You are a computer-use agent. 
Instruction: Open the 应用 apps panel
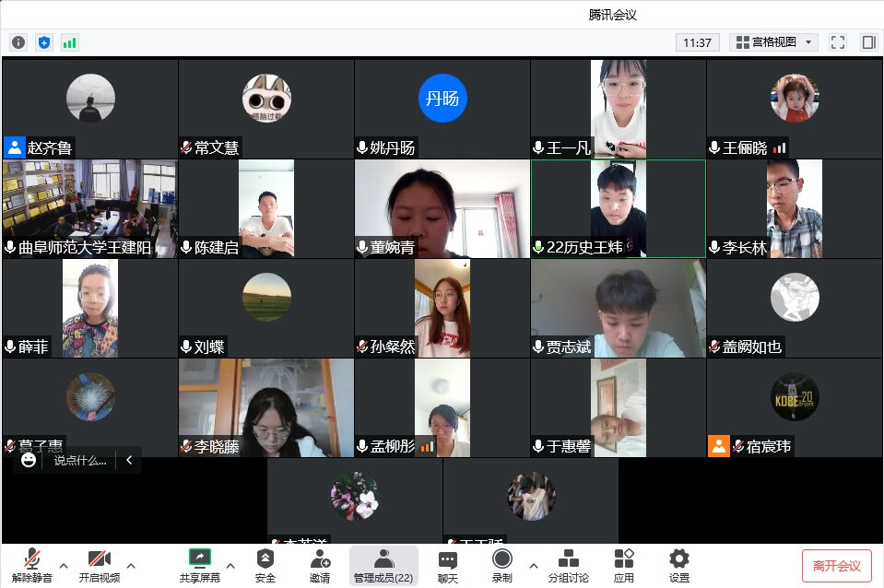click(x=624, y=565)
